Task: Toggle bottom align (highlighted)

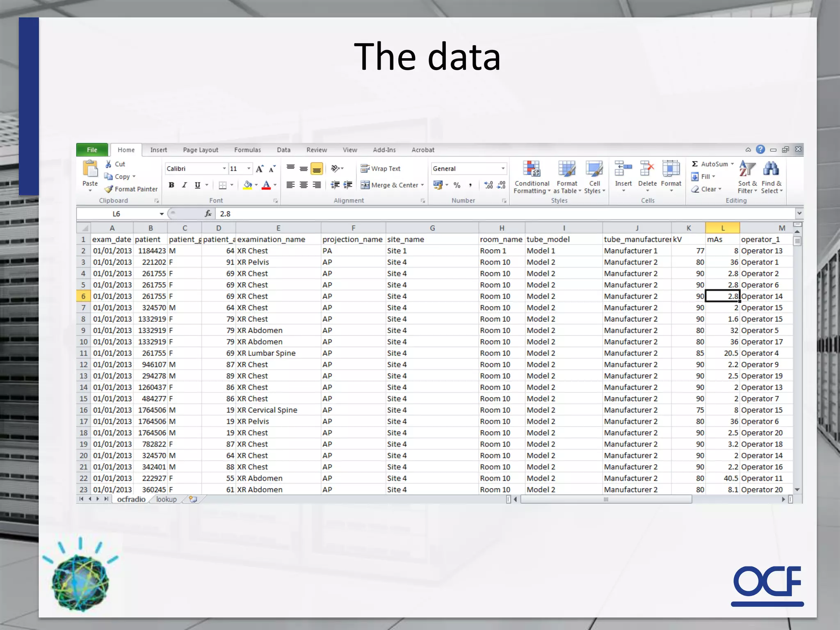Action: click(x=317, y=169)
